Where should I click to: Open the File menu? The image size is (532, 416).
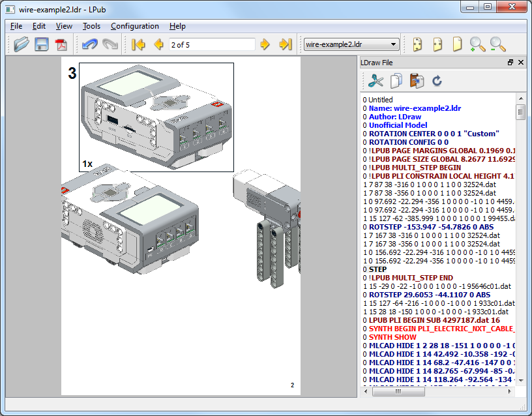pyautogui.click(x=16, y=26)
